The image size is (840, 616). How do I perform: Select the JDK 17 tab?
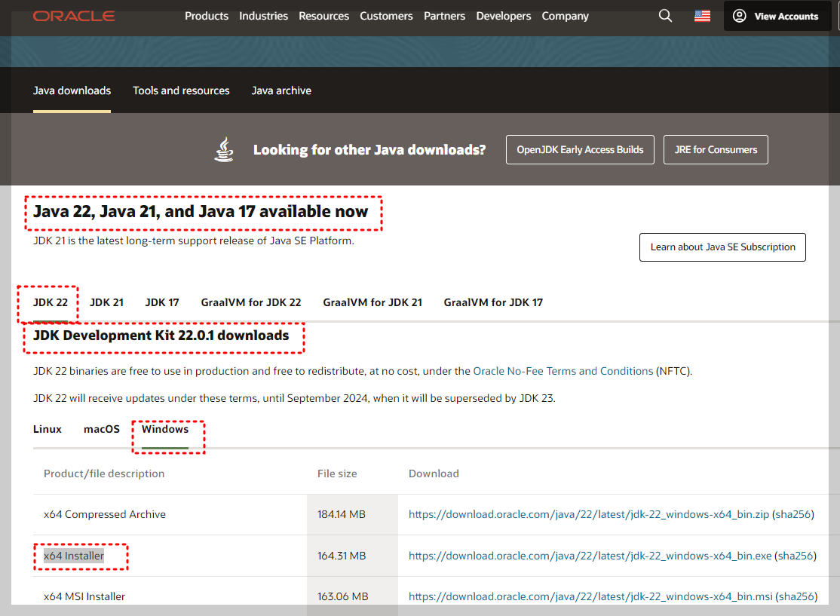tap(162, 302)
